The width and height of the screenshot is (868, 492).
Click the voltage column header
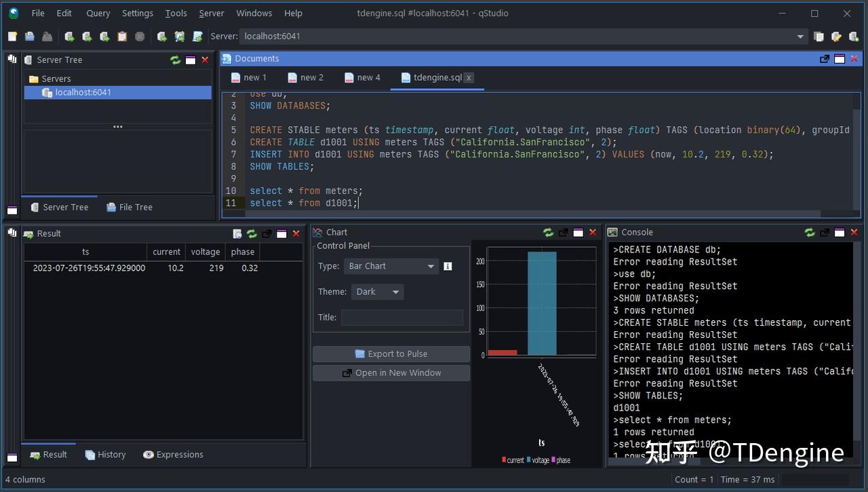205,252
